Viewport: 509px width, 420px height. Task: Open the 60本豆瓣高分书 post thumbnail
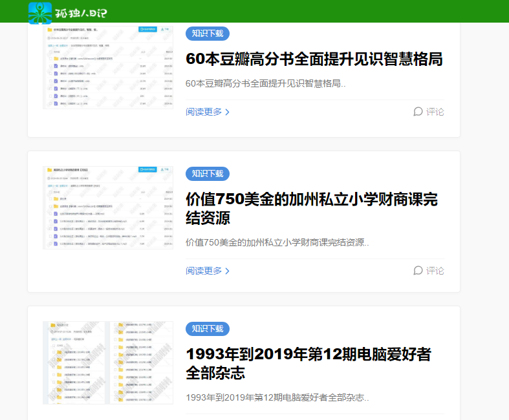pos(108,67)
